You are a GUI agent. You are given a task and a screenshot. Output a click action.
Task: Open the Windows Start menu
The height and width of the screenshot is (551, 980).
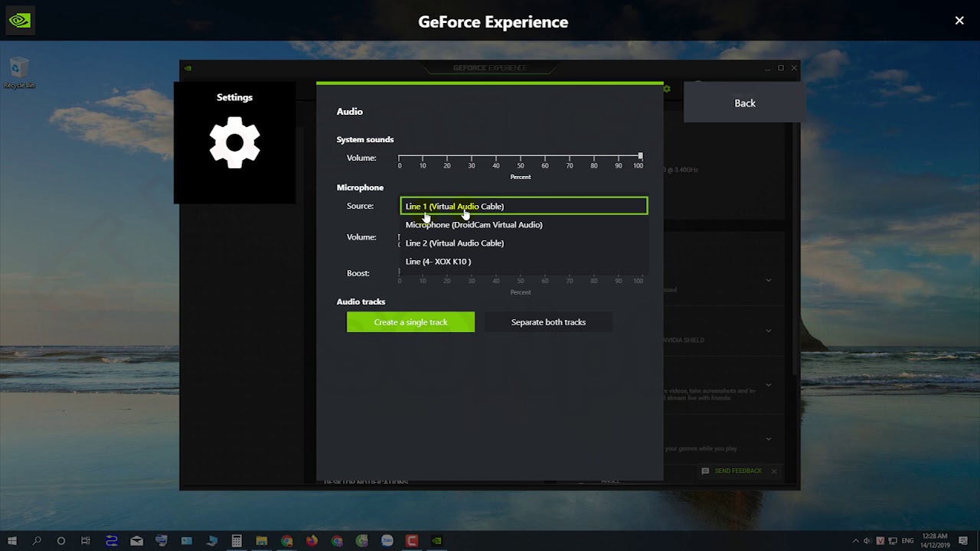11,541
